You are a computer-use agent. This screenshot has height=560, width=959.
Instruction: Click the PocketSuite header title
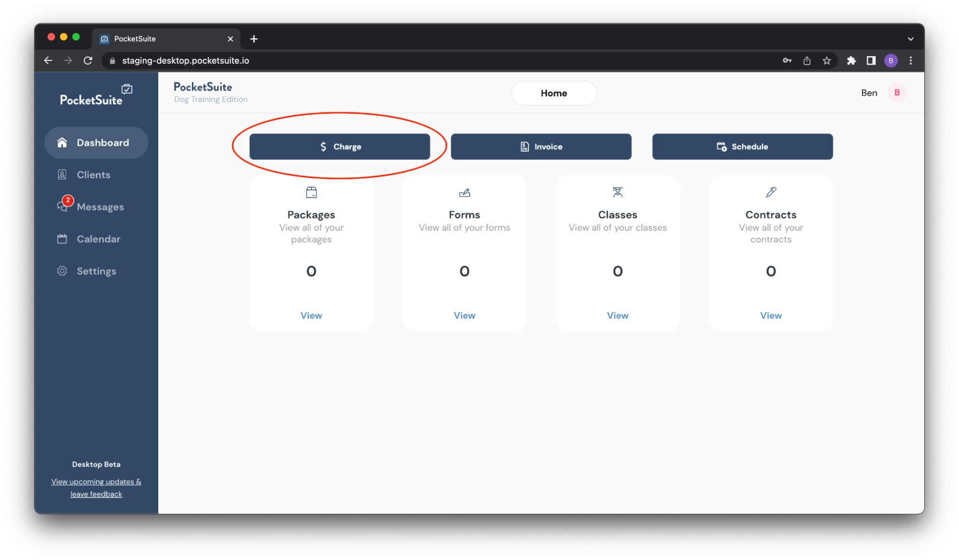coord(202,87)
